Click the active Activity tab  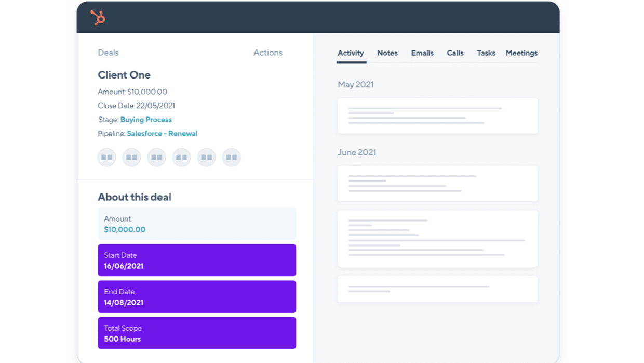pos(351,53)
